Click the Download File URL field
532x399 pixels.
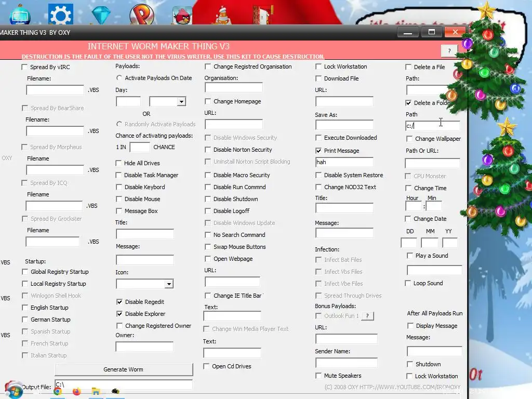[344, 101]
